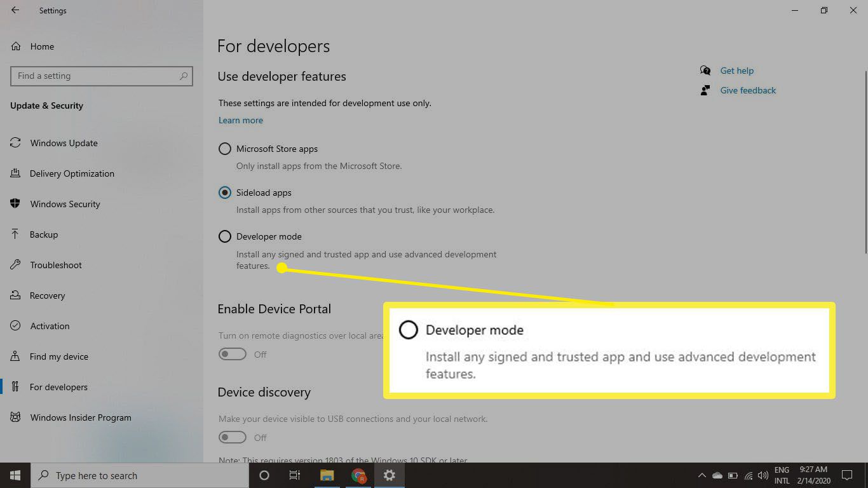This screenshot has width=868, height=488.
Task: Open the notification Action Center icon
Action: point(847,475)
